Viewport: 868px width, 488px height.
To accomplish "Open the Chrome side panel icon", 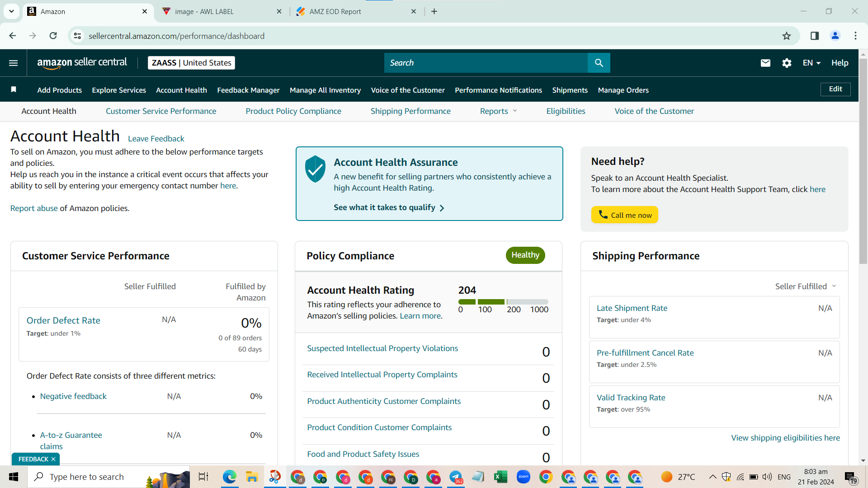I will (x=815, y=36).
